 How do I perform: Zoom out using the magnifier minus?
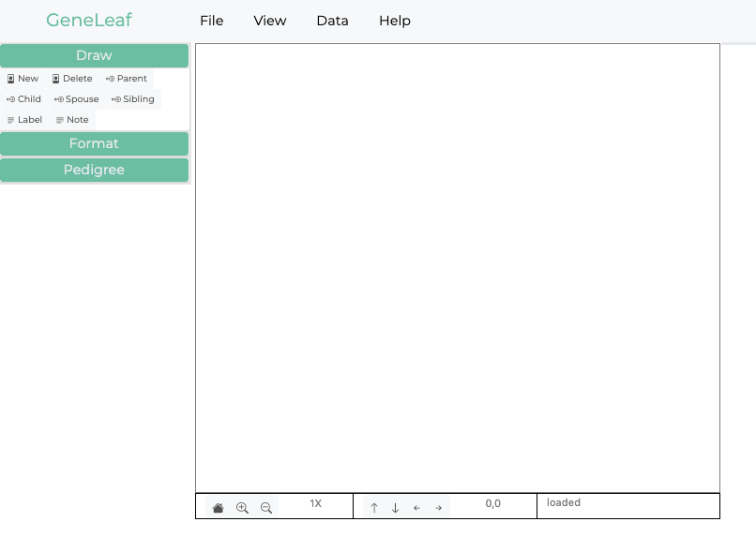point(266,508)
